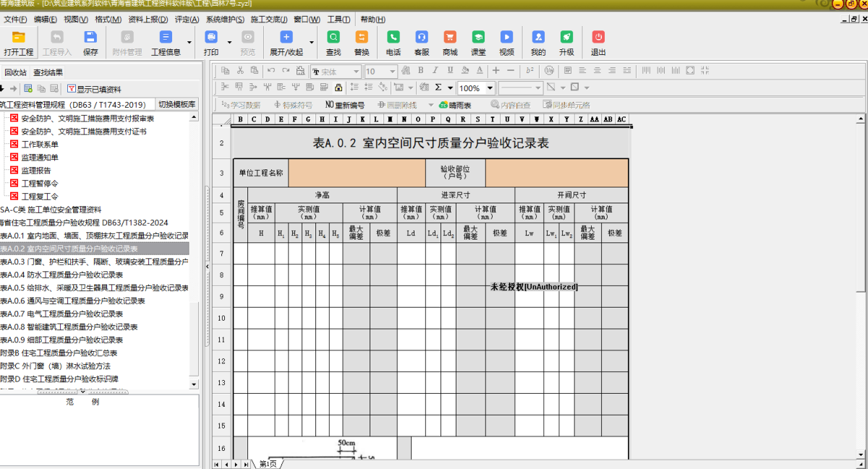Click the font color A icon
This screenshot has height=469, width=868.
point(480,70)
